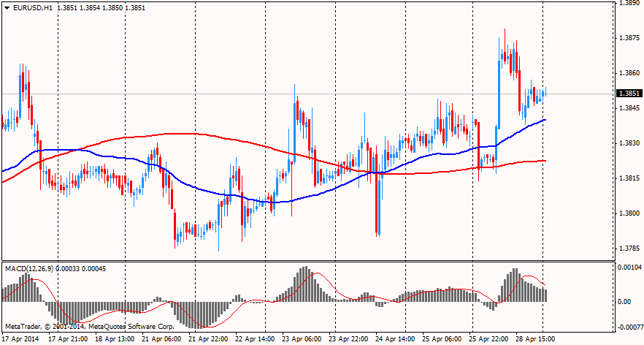
Task: Select the MACD(12,26,9) indicator label
Action: (33, 269)
